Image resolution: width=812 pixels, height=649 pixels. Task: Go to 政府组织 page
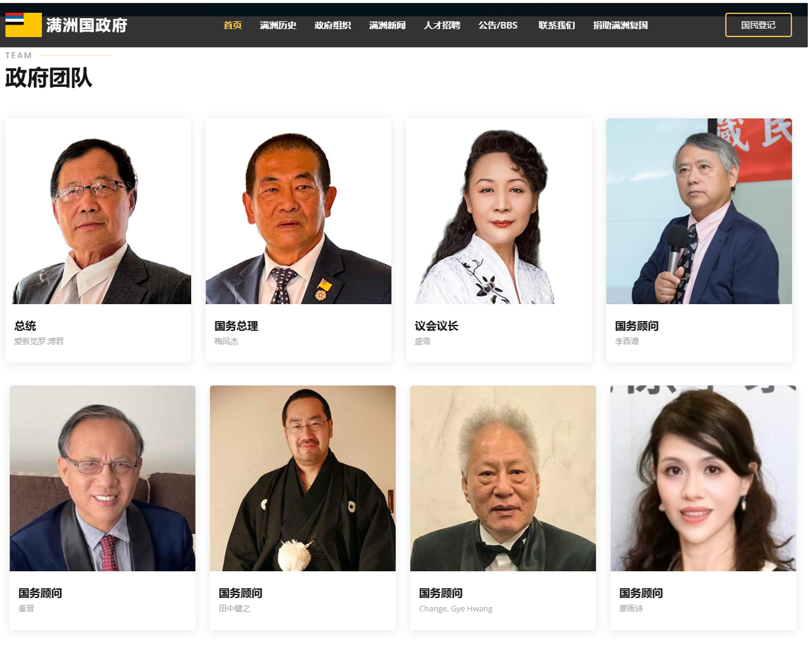pyautogui.click(x=333, y=25)
